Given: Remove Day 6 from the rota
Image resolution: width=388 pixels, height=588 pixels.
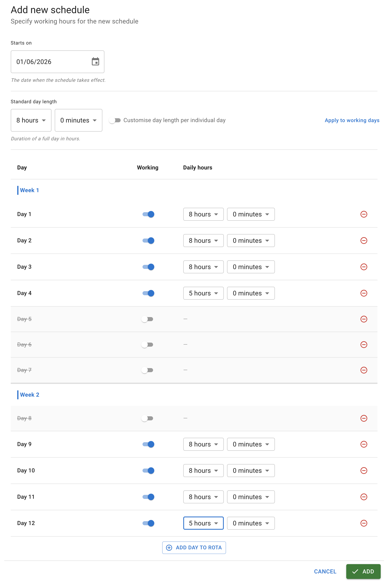Looking at the screenshot, I should pyautogui.click(x=363, y=345).
